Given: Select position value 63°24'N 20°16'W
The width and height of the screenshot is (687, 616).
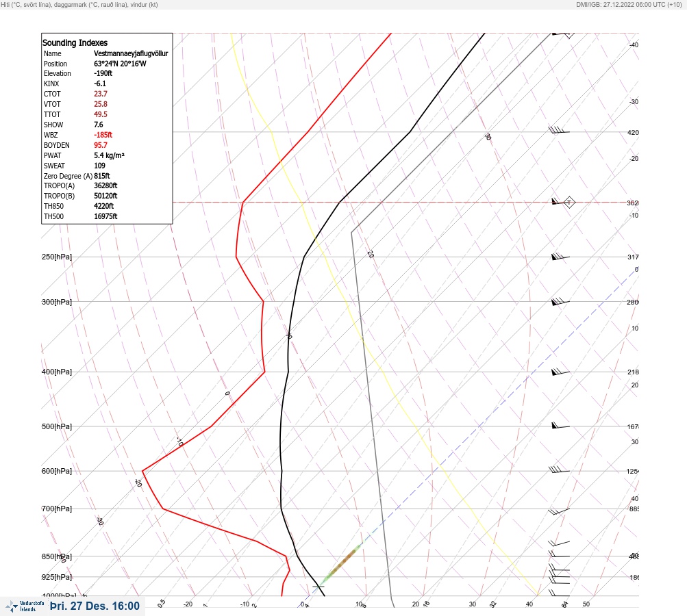Looking at the screenshot, I should (x=120, y=64).
